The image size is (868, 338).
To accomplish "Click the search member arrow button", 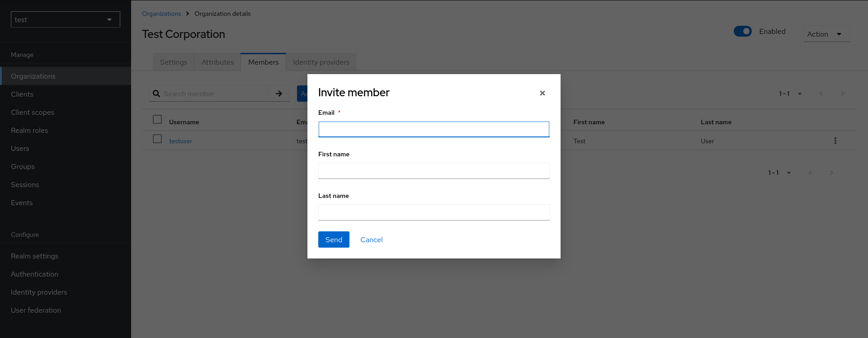I will 279,94.
